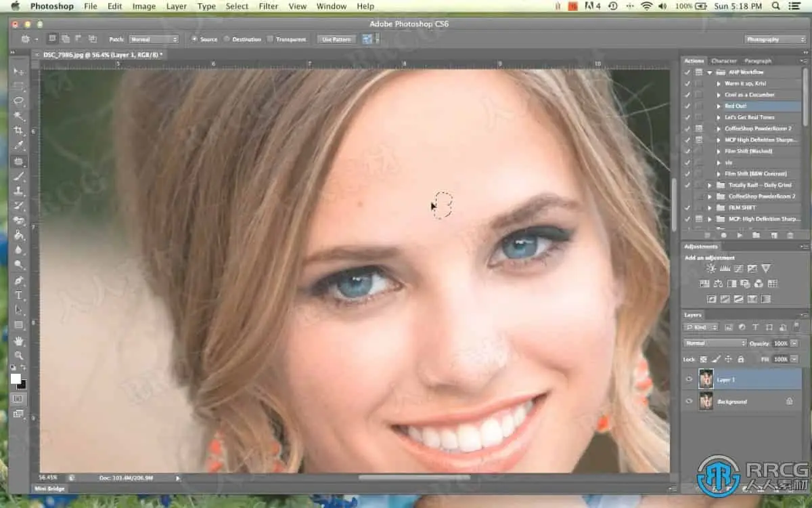Open the Tool Preset picker arrow
This screenshot has height=508, width=812.
[36, 39]
